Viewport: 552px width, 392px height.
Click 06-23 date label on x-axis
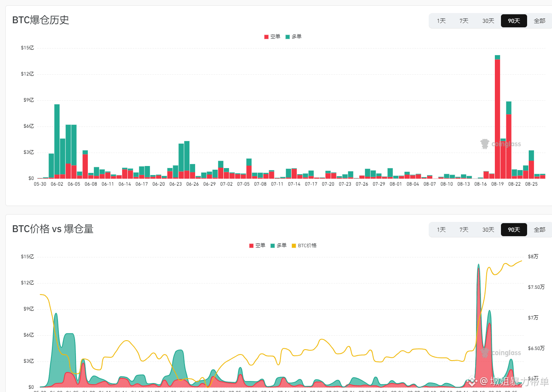[x=176, y=184]
